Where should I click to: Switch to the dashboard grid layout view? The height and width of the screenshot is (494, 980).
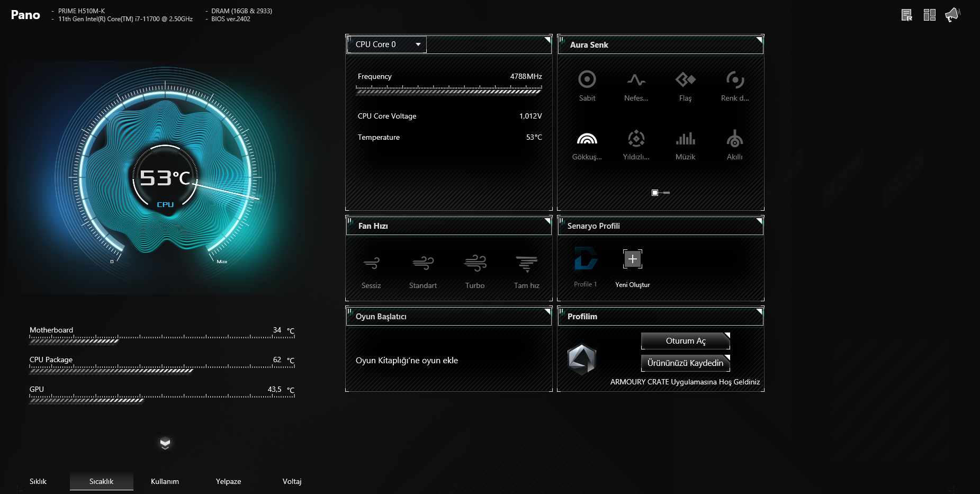click(x=929, y=15)
